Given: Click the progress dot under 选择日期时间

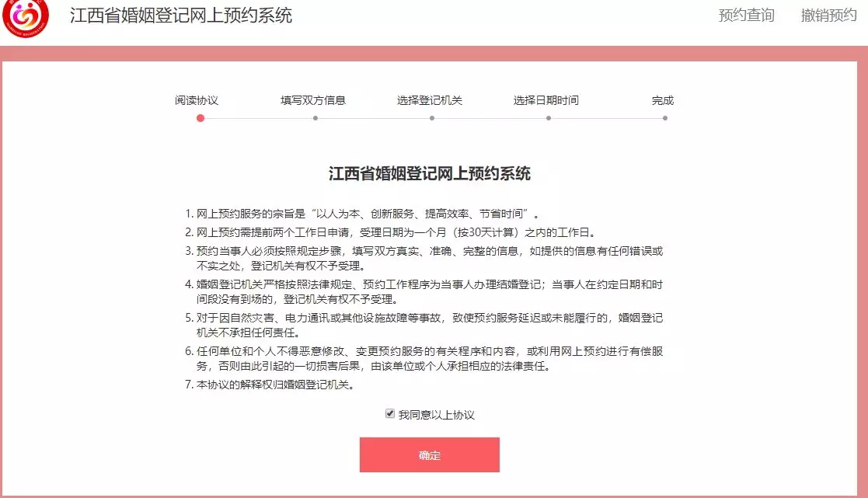Looking at the screenshot, I should click(549, 118).
